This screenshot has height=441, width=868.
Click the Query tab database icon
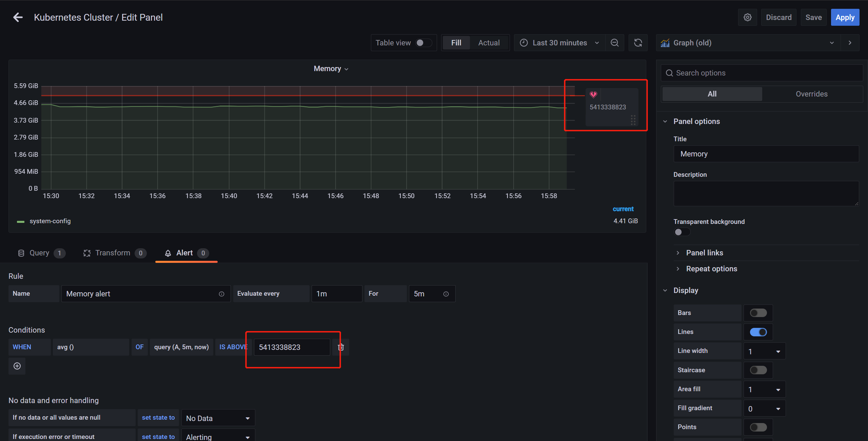point(21,253)
